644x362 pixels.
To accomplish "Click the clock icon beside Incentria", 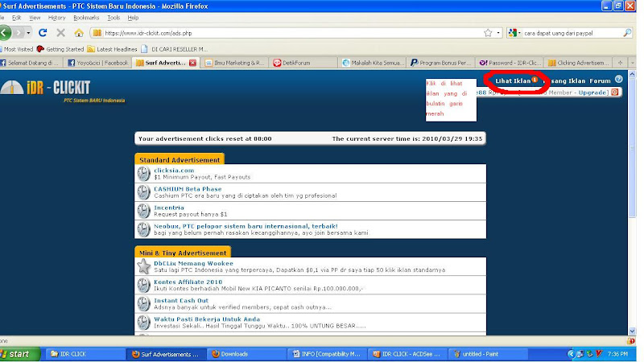I will pyautogui.click(x=144, y=211).
